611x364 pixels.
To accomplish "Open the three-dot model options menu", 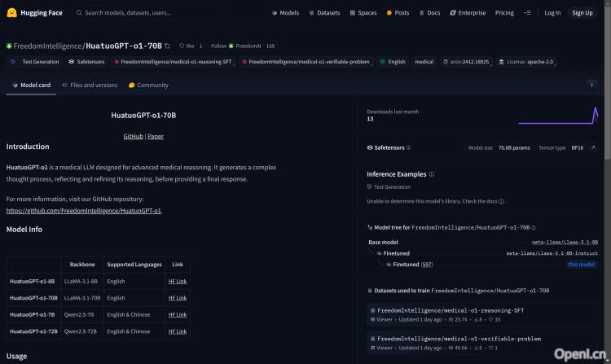I will (x=591, y=85).
